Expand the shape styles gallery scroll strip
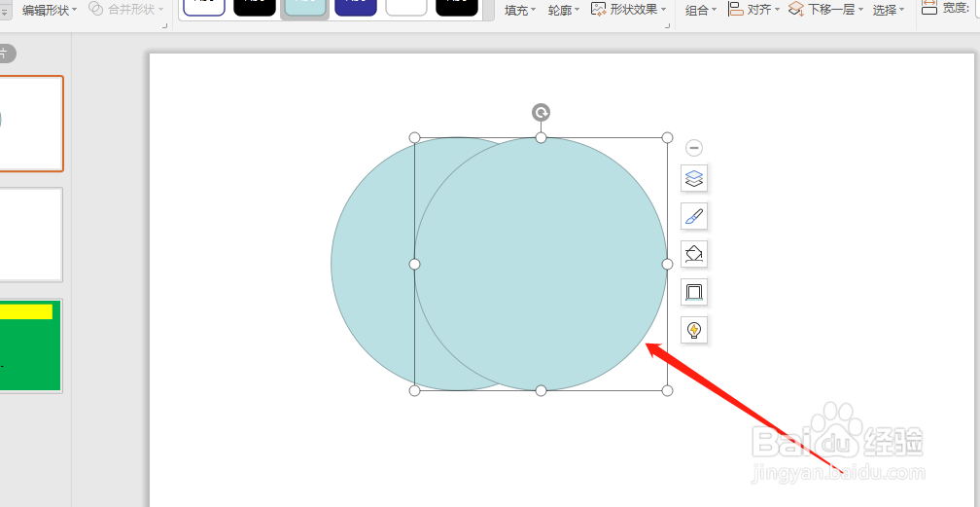This screenshot has width=980, height=507. (488, 9)
